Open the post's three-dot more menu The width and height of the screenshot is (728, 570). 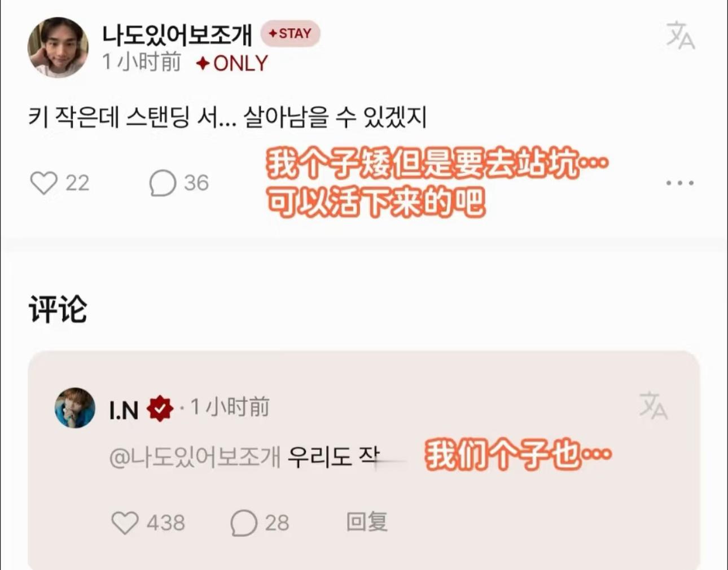(x=680, y=183)
